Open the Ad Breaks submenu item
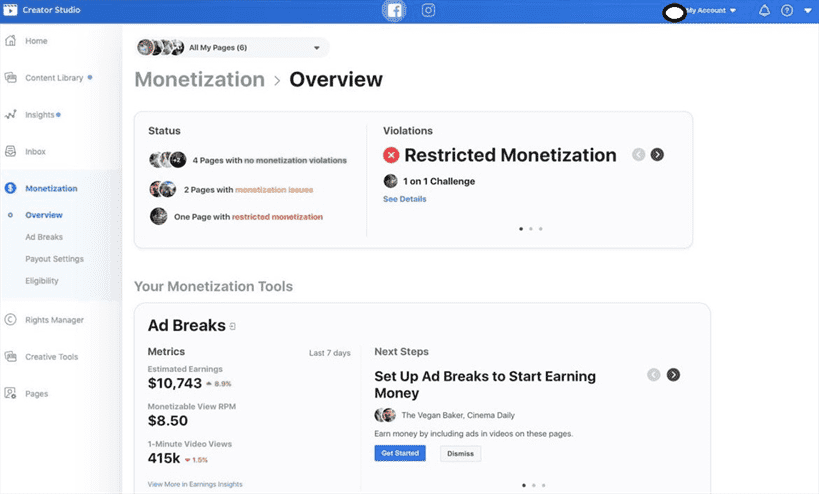 44,237
